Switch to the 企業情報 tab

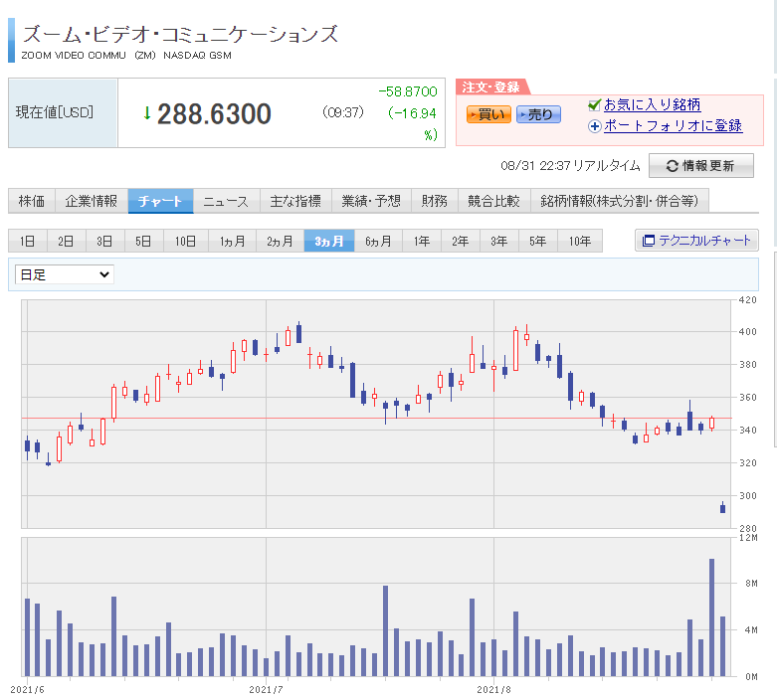[x=92, y=201]
